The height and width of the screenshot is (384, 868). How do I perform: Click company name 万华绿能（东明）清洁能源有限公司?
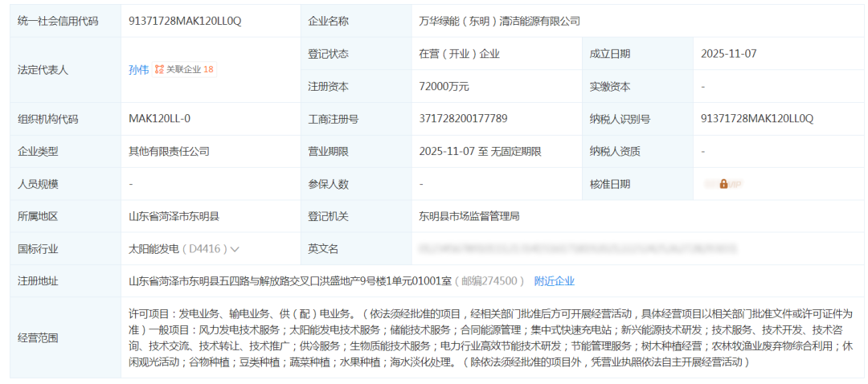coord(499,21)
